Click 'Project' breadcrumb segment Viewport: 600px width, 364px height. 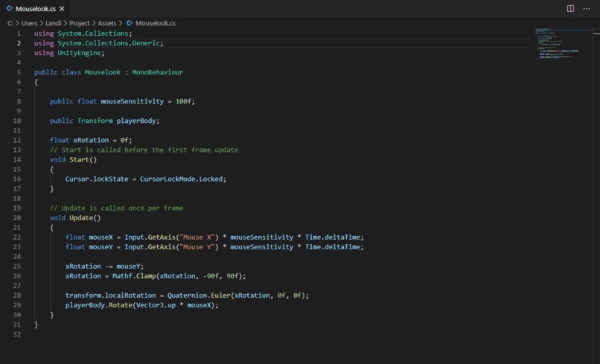[x=79, y=23]
